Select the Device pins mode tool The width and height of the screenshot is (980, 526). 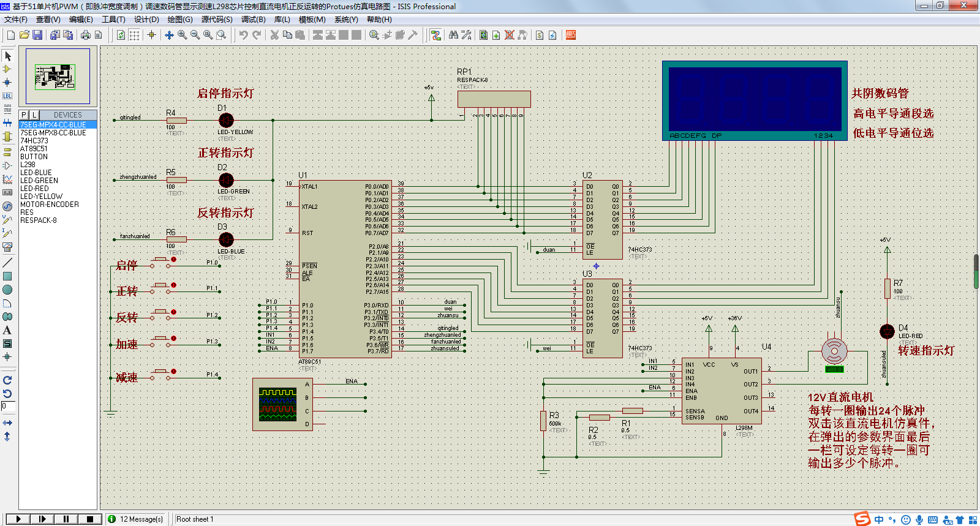point(7,165)
